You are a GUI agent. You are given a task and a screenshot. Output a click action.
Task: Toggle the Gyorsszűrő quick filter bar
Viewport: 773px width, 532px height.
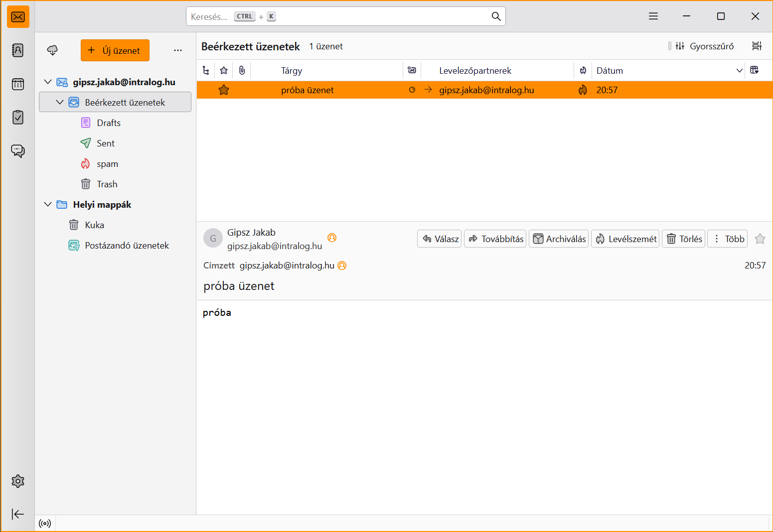705,46
